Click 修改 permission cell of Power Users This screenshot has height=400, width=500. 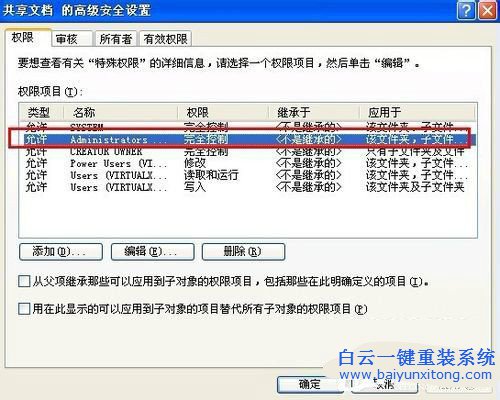pyautogui.click(x=195, y=163)
